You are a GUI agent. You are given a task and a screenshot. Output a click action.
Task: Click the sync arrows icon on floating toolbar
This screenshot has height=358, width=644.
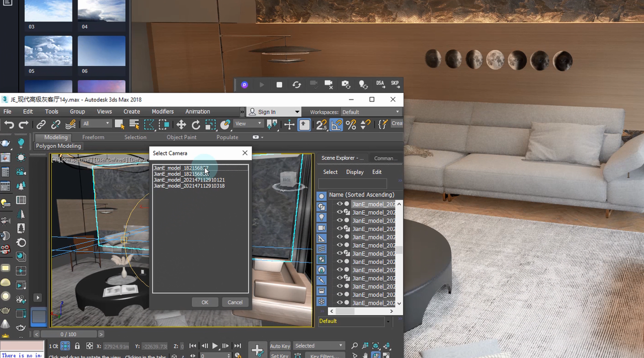point(297,85)
